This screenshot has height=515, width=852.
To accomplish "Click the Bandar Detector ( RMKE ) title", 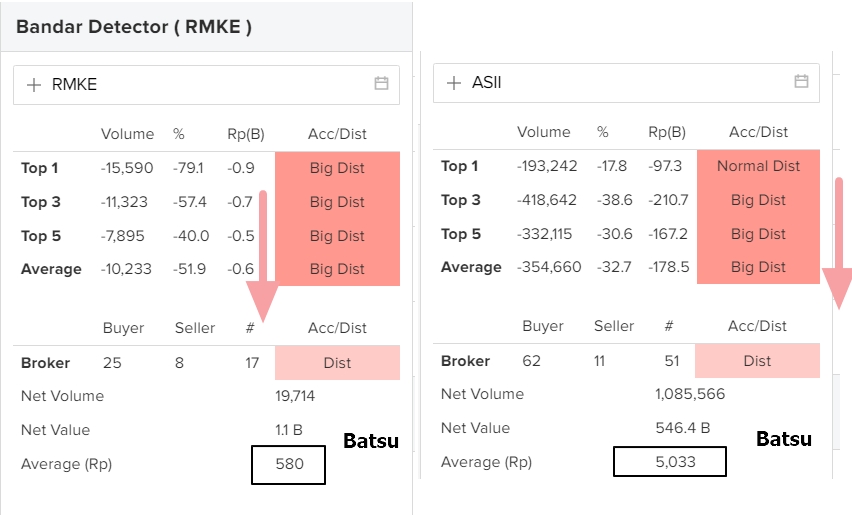I will 134,27.
